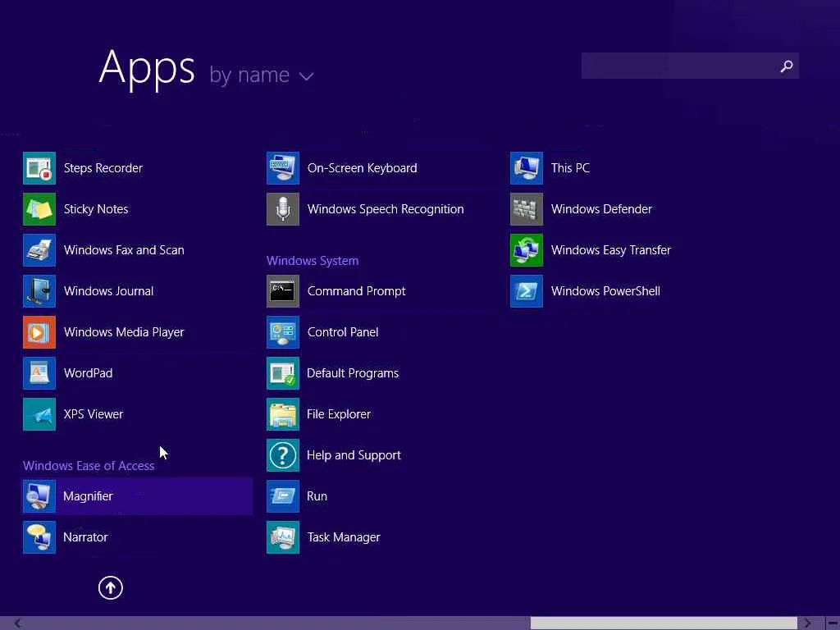Start Windows Speech Recognition microphone icon
840x630 pixels.
283,209
